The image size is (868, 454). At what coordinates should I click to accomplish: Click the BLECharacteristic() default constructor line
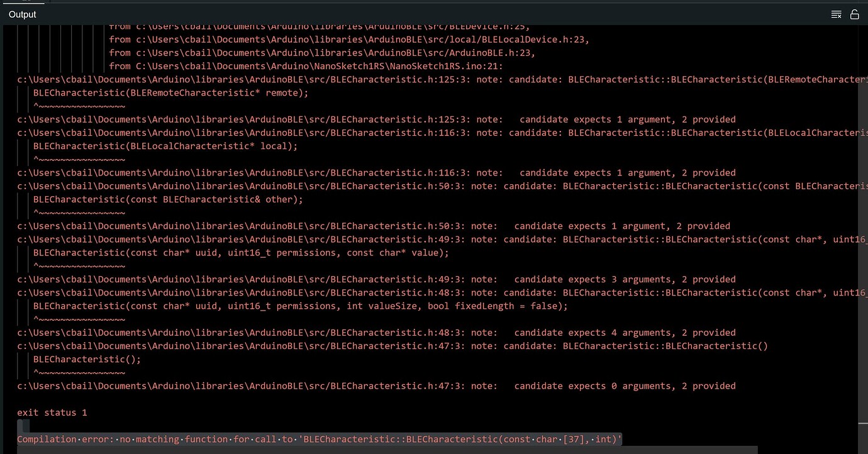click(87, 359)
